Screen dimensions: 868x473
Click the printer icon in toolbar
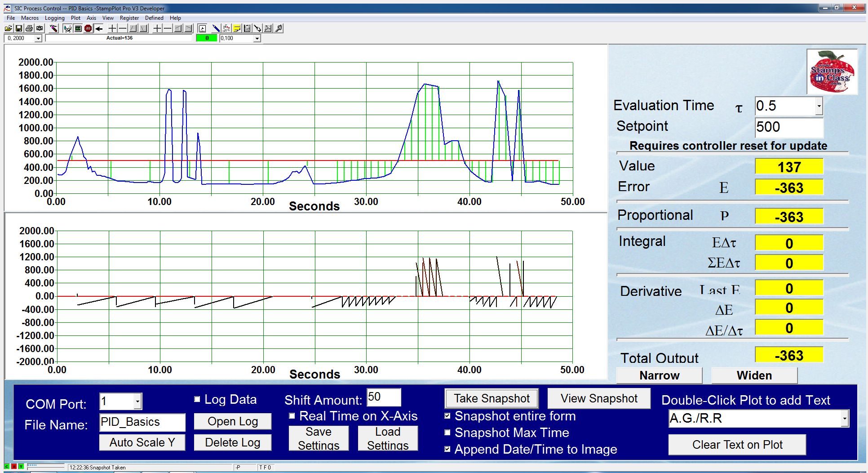pos(29,28)
